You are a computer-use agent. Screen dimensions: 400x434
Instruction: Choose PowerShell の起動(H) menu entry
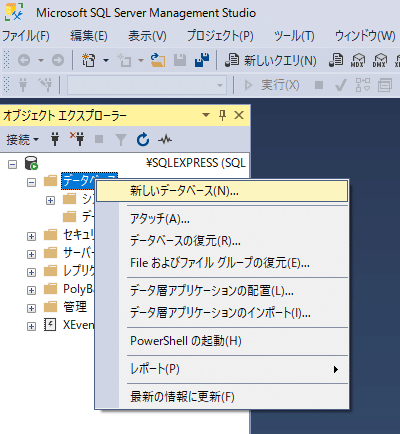click(222, 341)
